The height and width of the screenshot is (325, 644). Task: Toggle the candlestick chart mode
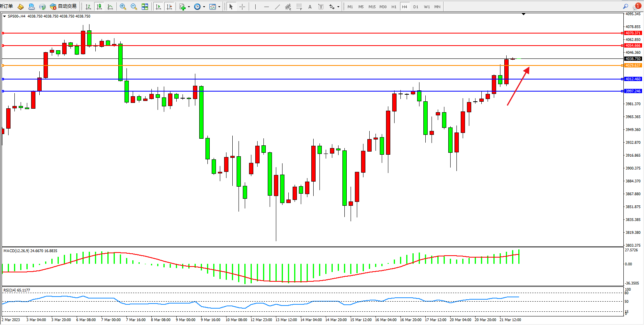(x=99, y=7)
